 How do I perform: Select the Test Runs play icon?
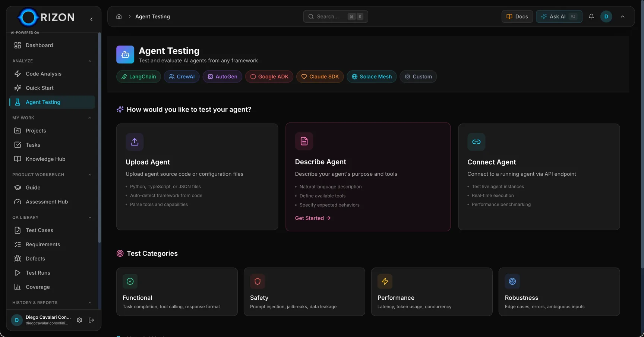click(x=18, y=273)
